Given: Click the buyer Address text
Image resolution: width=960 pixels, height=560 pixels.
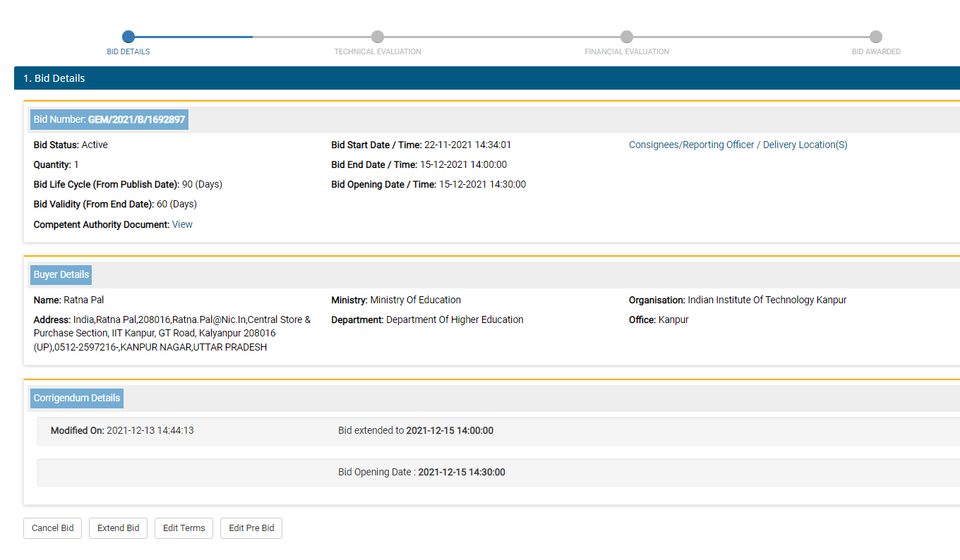Looking at the screenshot, I should coord(172,333).
